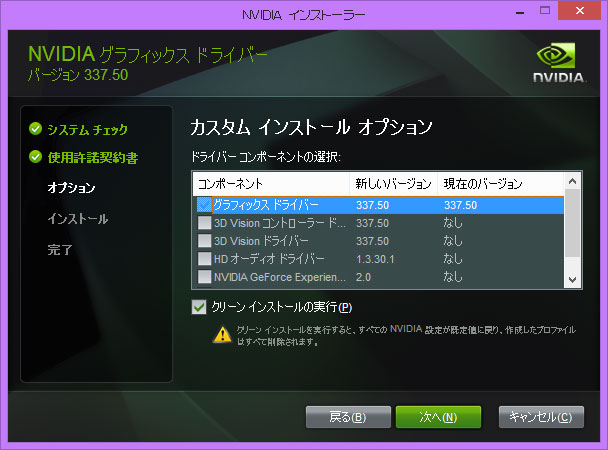Image resolution: width=608 pixels, height=450 pixels.
Task: Click the yellow warning triangle icon
Action: (x=223, y=335)
